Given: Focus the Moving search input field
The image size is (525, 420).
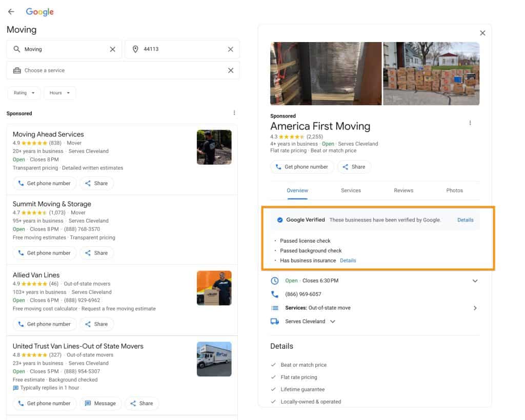Looking at the screenshot, I should pos(64,49).
